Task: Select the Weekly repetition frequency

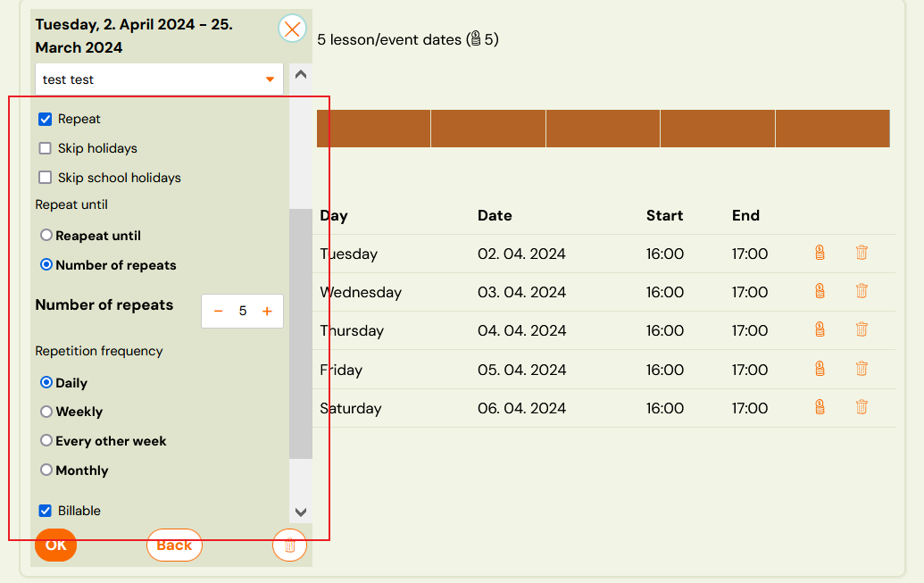Action: [46, 412]
